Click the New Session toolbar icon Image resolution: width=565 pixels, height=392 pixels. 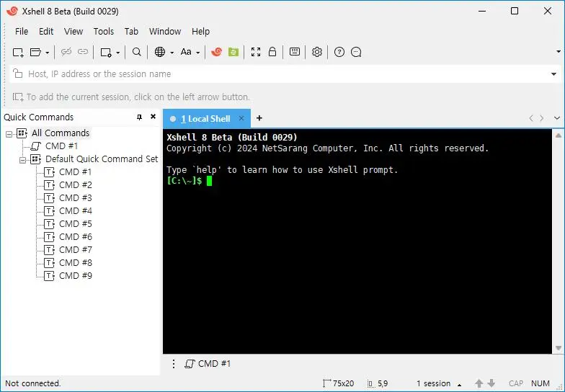(18, 52)
